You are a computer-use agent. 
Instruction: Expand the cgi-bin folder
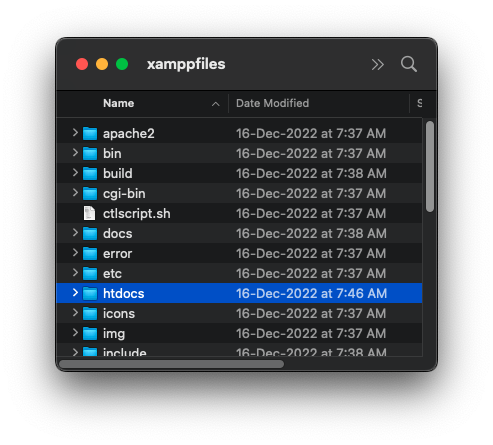[x=75, y=193]
